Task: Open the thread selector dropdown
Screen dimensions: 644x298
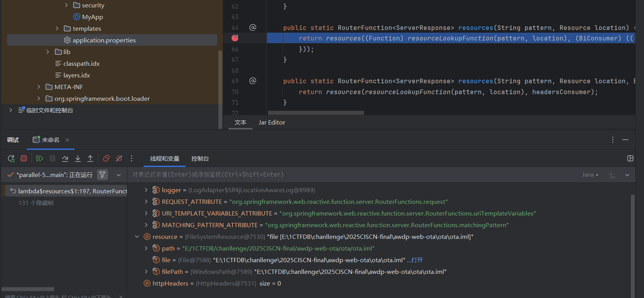Action: [119, 175]
